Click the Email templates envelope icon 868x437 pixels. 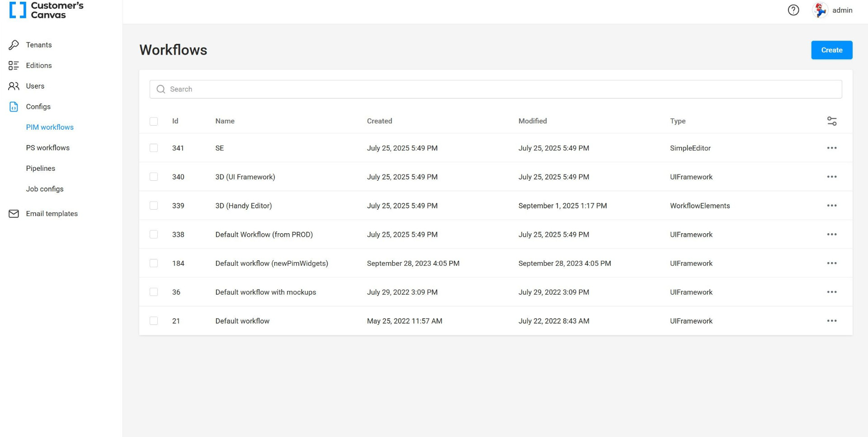pos(14,214)
